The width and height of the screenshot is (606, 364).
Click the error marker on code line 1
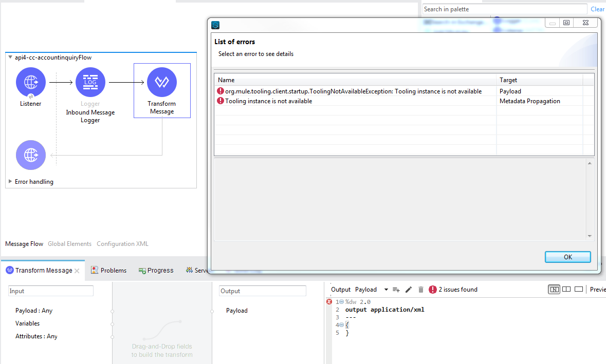coord(329,302)
